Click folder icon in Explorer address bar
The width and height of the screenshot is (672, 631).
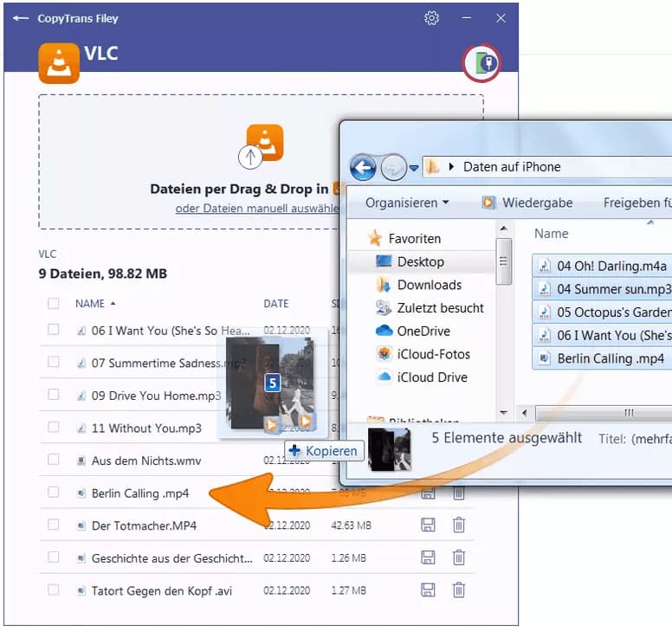click(x=433, y=166)
